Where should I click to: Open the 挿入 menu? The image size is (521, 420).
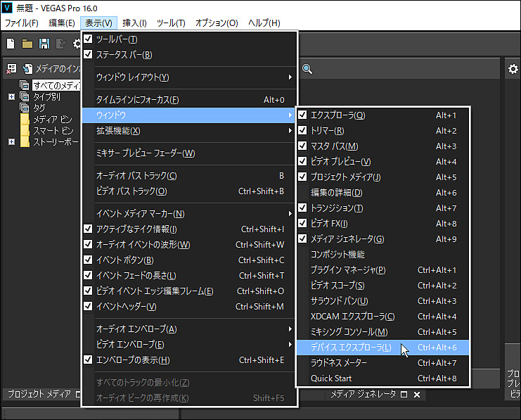(x=134, y=23)
